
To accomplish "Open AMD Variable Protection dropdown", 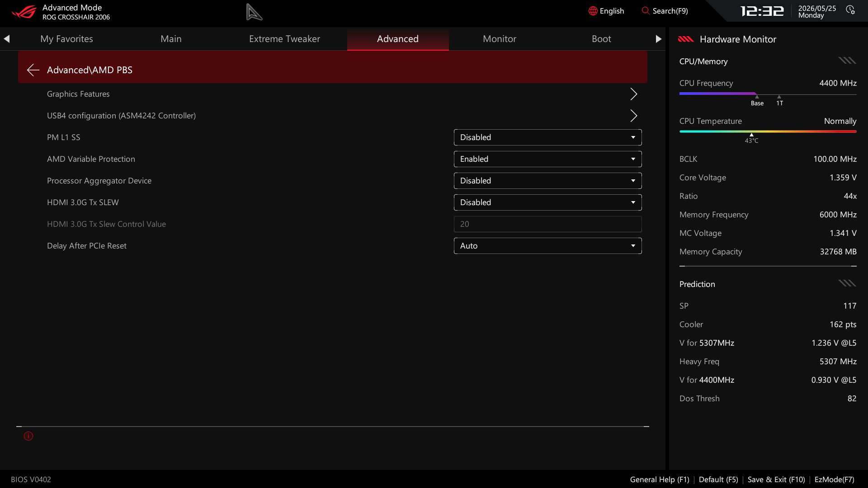I will 547,159.
